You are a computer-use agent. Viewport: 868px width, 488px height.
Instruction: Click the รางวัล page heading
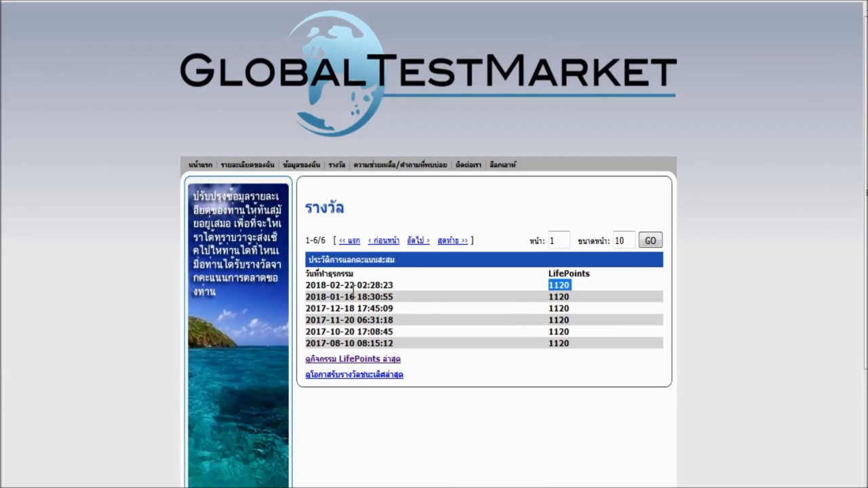click(324, 207)
